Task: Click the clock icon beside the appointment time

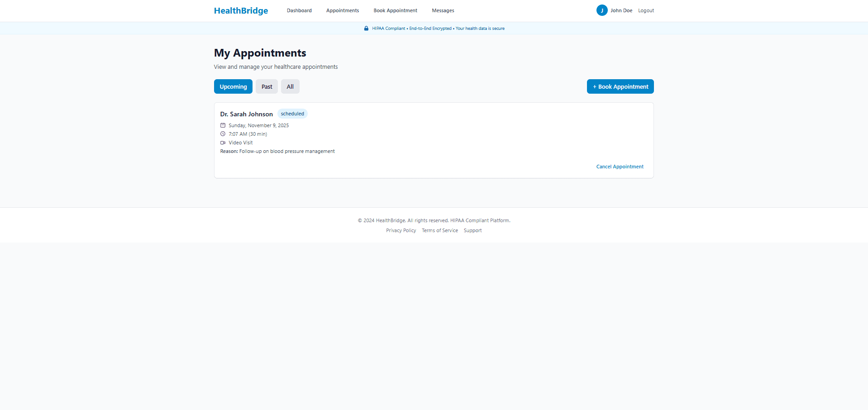Action: tap(223, 134)
